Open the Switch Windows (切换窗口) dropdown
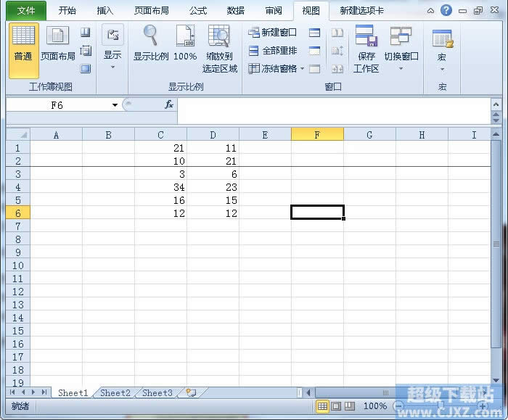This screenshot has width=508, height=420. pos(401,48)
